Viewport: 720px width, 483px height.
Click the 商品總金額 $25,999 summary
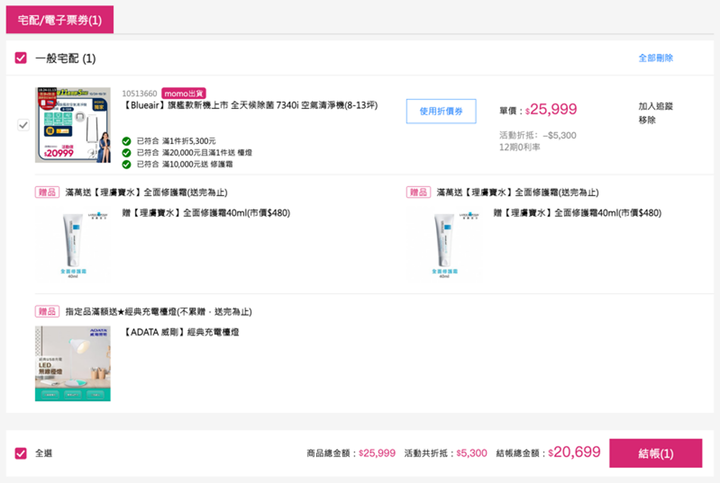tap(351, 453)
